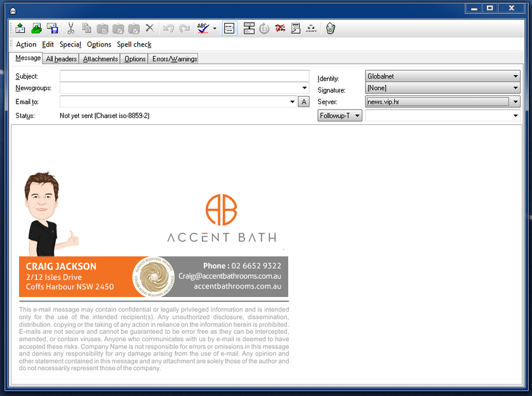Click the recycle bin icon
Screen dimensions: 532x396
tap(330, 29)
